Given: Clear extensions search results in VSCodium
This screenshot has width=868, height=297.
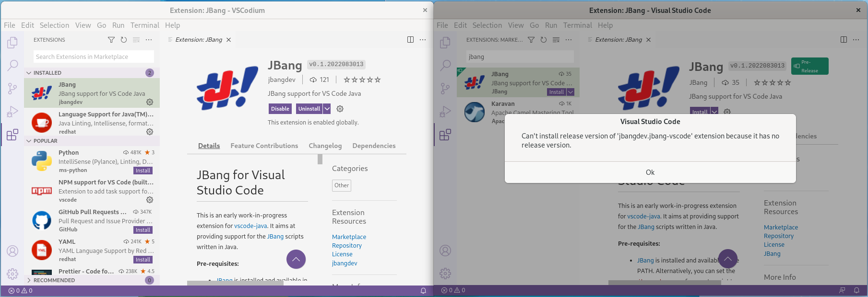Looking at the screenshot, I should tap(136, 40).
